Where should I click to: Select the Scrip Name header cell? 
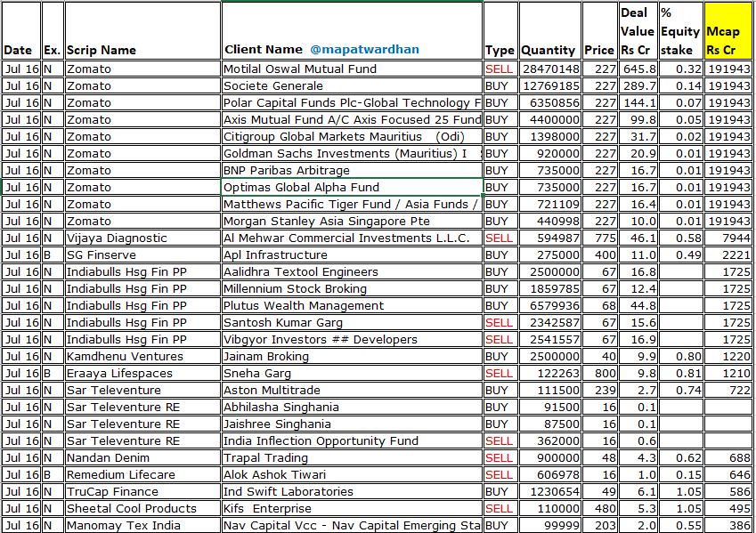142,31
